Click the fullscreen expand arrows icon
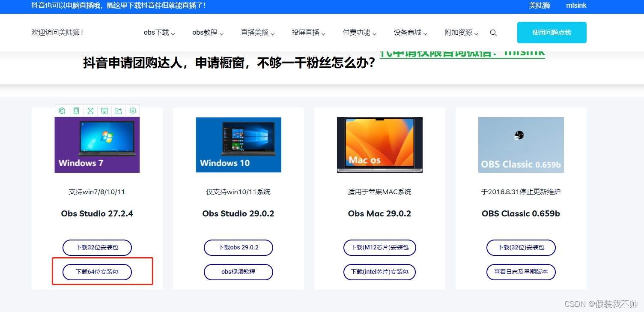The height and width of the screenshot is (312, 644). 90,111
